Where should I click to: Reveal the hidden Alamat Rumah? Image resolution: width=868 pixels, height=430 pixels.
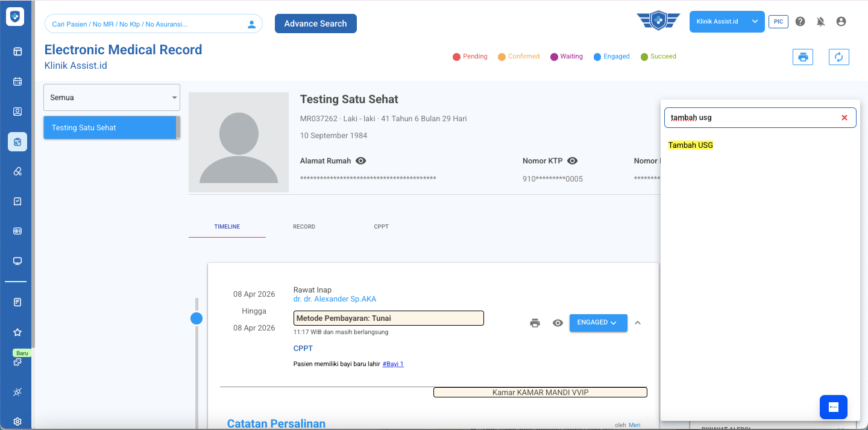tap(361, 161)
